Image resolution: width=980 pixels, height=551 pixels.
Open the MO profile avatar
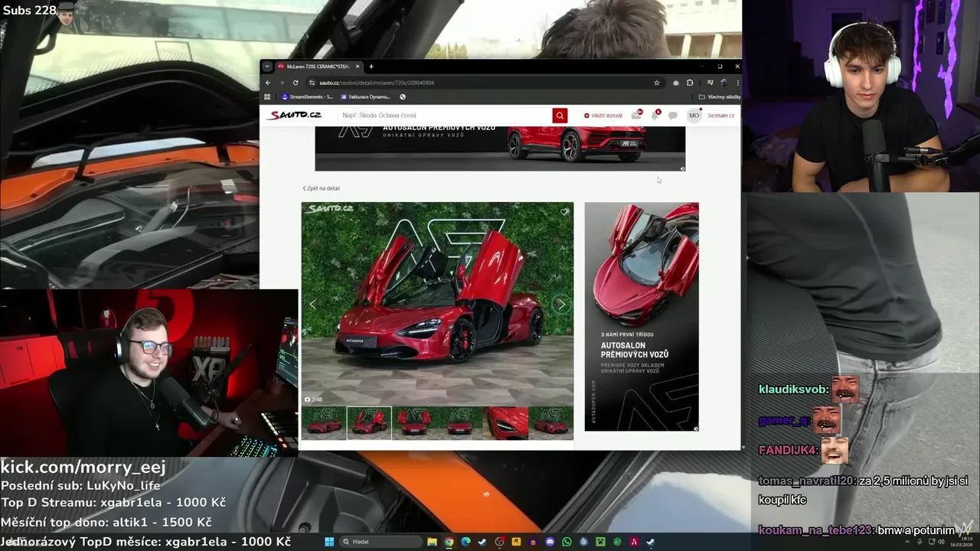(x=694, y=116)
